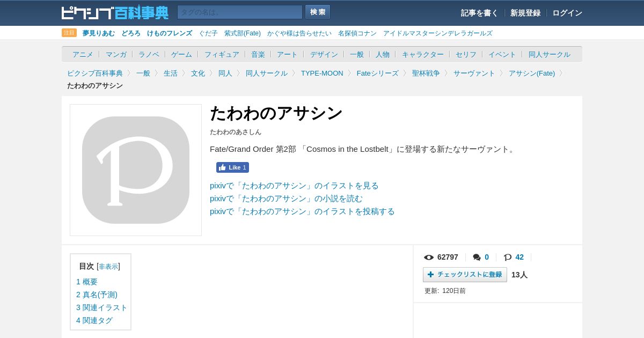Click the 13人 checklist count
The height and width of the screenshot is (338, 644).
(519, 275)
